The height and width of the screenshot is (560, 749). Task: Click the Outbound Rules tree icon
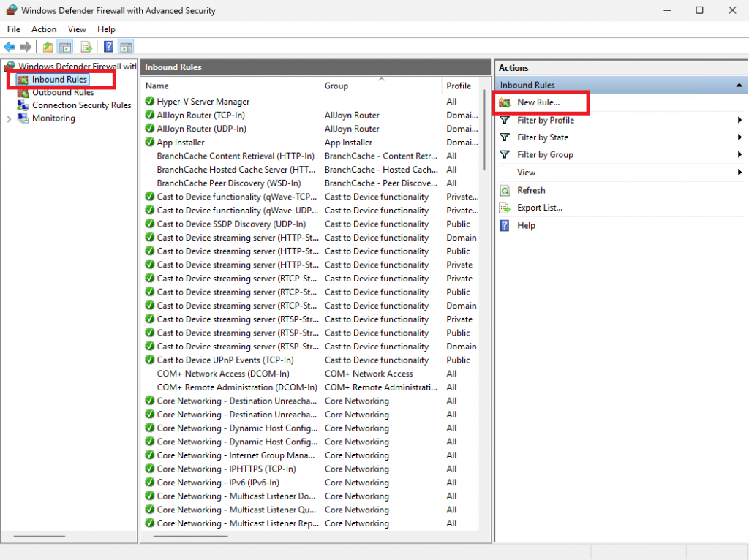[23, 92]
